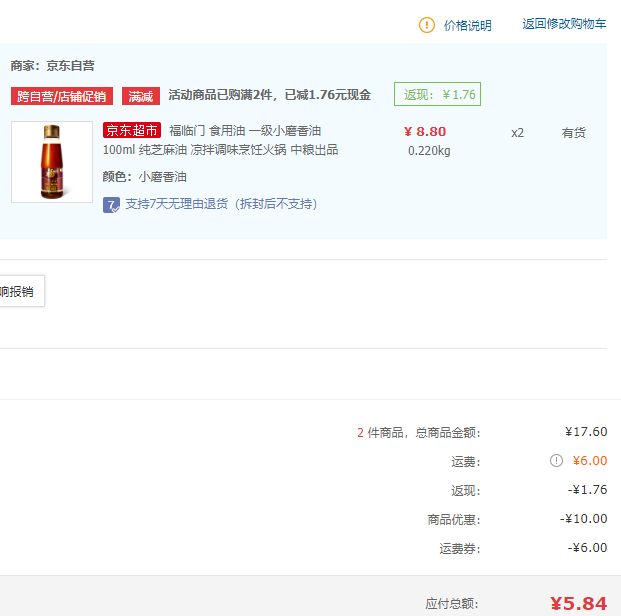The width and height of the screenshot is (621, 616).
Task: Click the 7-day return shield icon
Action: coord(111,205)
